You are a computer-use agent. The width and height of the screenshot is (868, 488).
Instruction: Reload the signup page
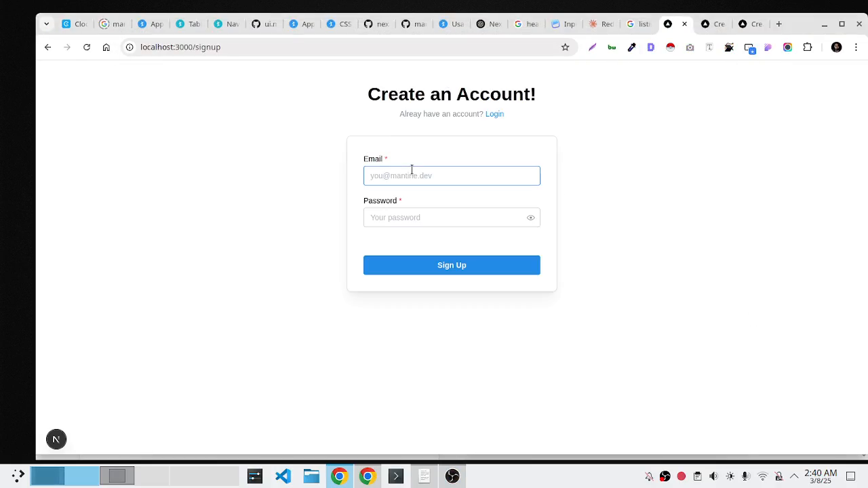87,47
